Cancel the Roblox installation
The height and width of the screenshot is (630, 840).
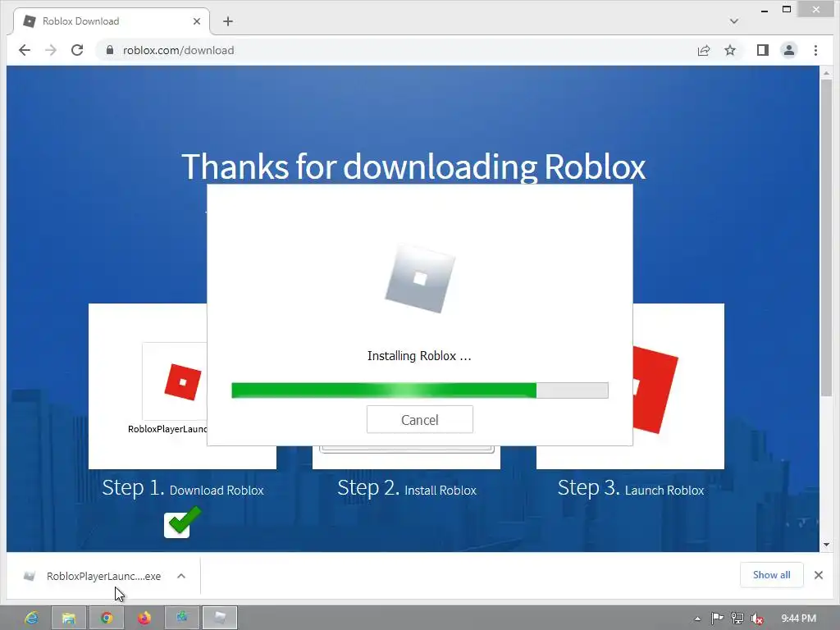(419, 419)
